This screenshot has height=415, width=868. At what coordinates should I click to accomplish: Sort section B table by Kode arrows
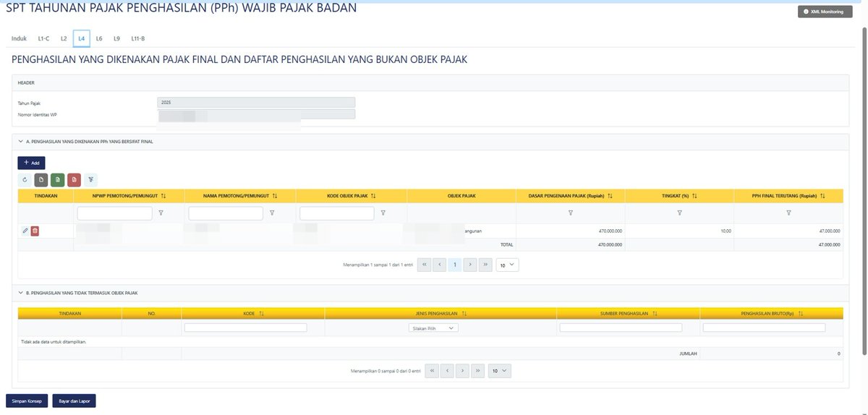(x=261, y=314)
